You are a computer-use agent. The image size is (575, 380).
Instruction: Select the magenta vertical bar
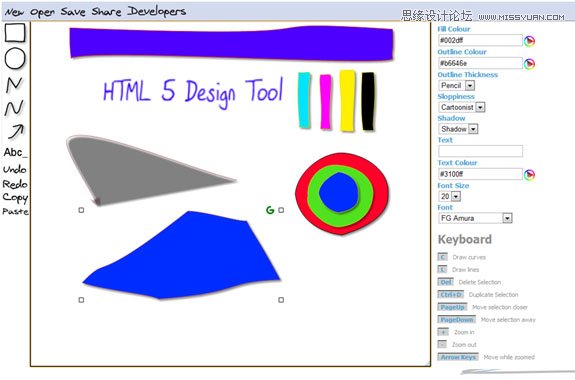coord(325,102)
